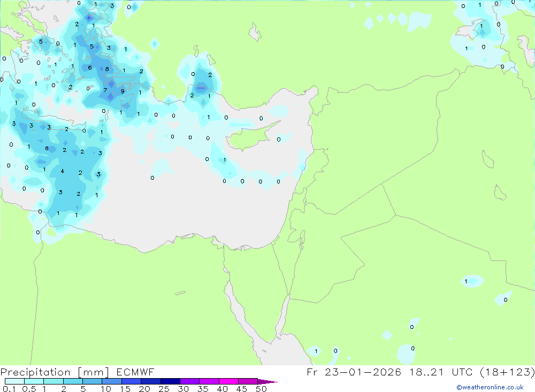Click the 5–10 mm legend swatch
The width and height of the screenshot is (535, 392).
(93, 381)
